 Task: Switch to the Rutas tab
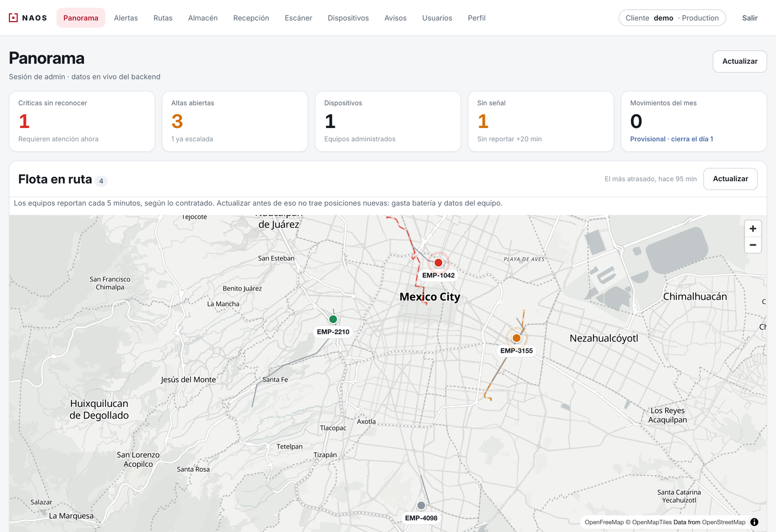tap(163, 18)
